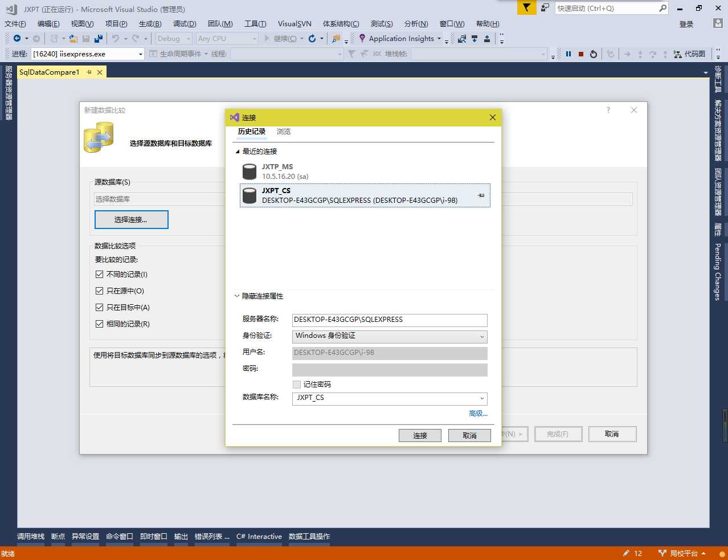728x560 pixels.
Task: Click the find in files icon
Action: [336, 38]
